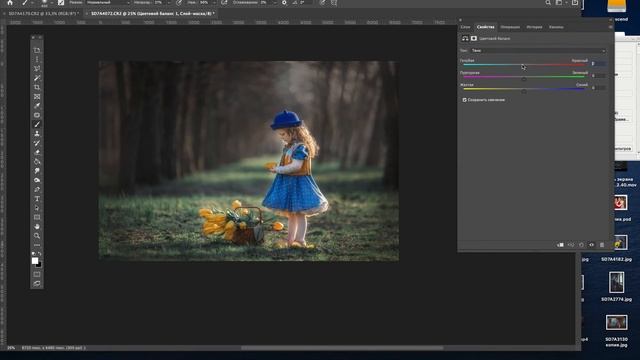The image size is (640, 360).
Task: Select the Pen tool
Action: pos(37,189)
